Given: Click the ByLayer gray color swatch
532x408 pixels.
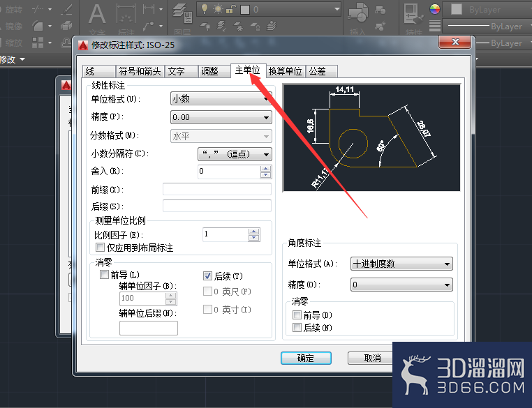Looking at the screenshot, I should tap(457, 10).
